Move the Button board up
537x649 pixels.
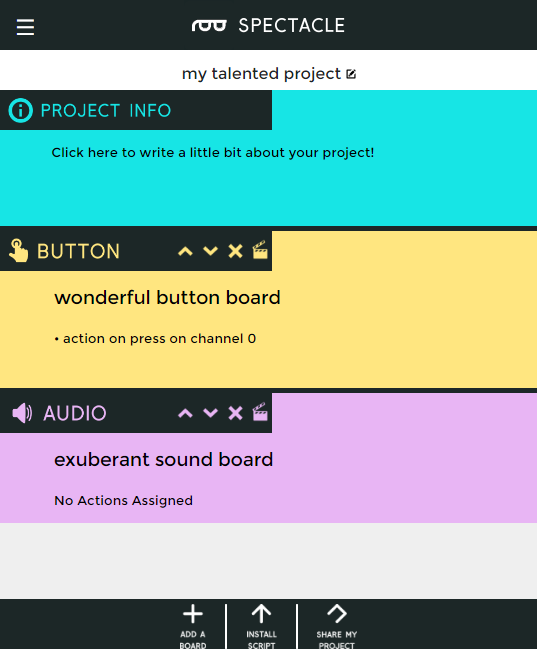point(185,251)
